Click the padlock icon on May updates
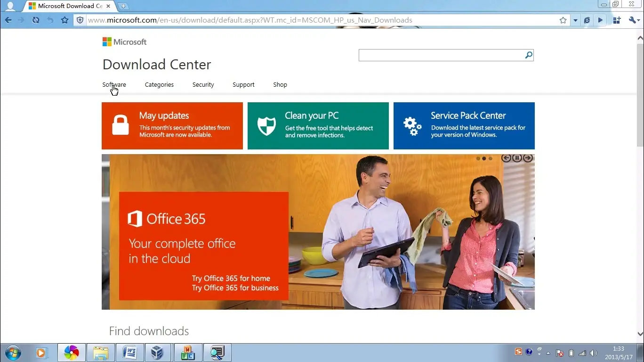The height and width of the screenshot is (362, 644). coord(121,125)
